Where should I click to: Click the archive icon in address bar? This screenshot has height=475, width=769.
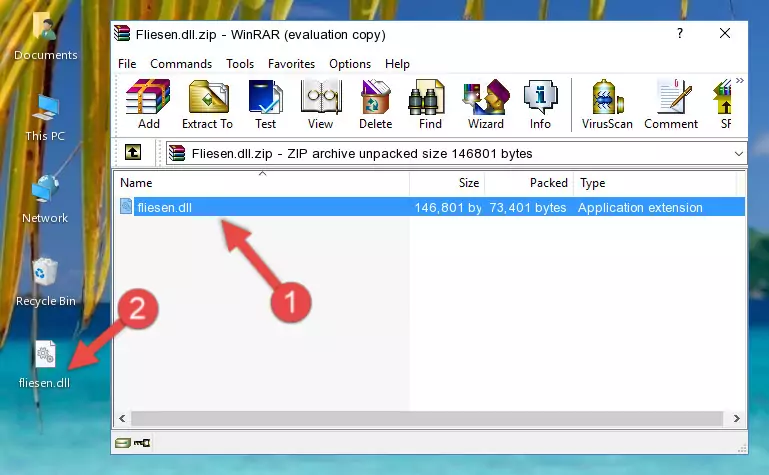pos(177,153)
